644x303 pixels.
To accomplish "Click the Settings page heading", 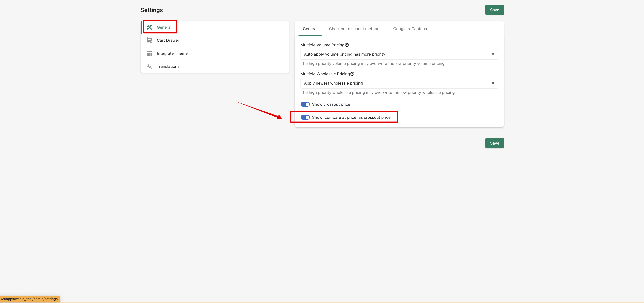I will point(152,10).
